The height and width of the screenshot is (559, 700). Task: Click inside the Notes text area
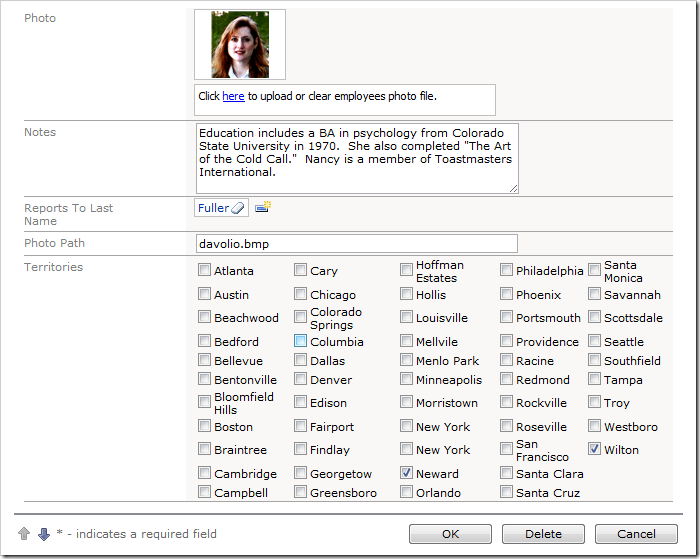tap(357, 158)
